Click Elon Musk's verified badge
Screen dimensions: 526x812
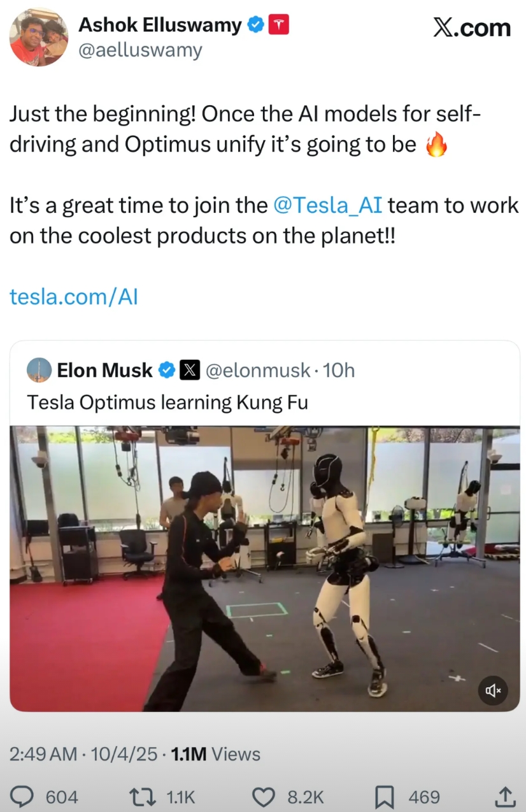click(167, 370)
